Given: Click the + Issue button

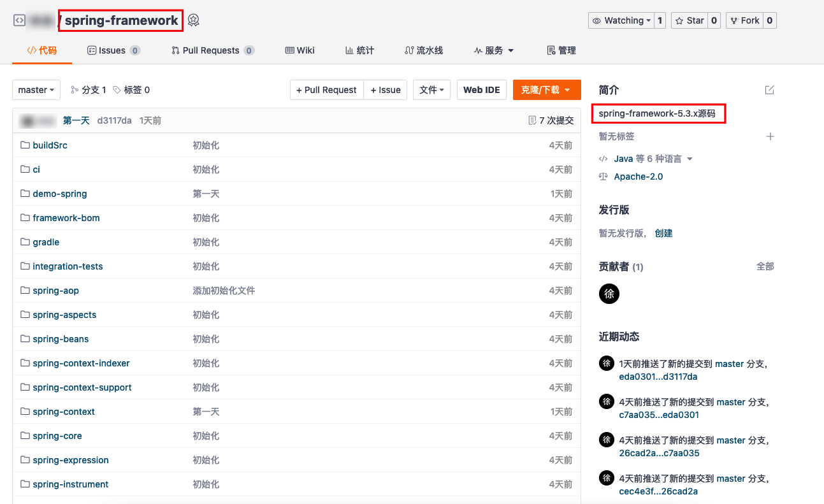Looking at the screenshot, I should click(386, 90).
